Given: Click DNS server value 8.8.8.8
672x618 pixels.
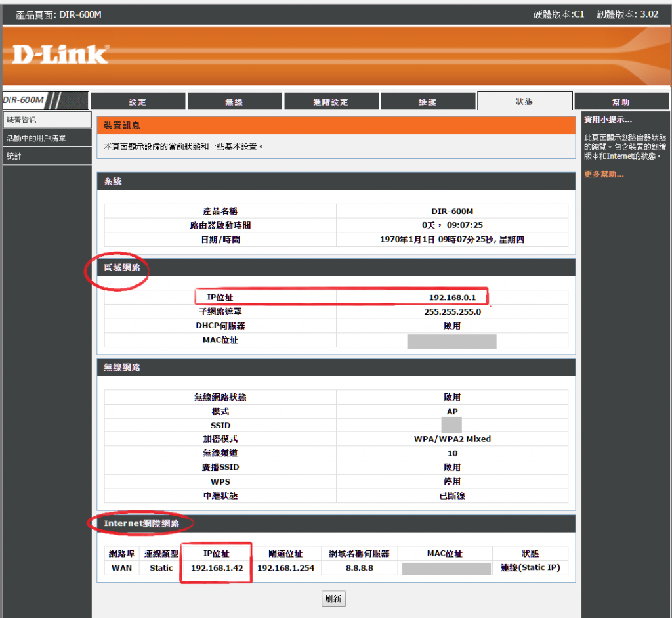Looking at the screenshot, I should [x=360, y=568].
